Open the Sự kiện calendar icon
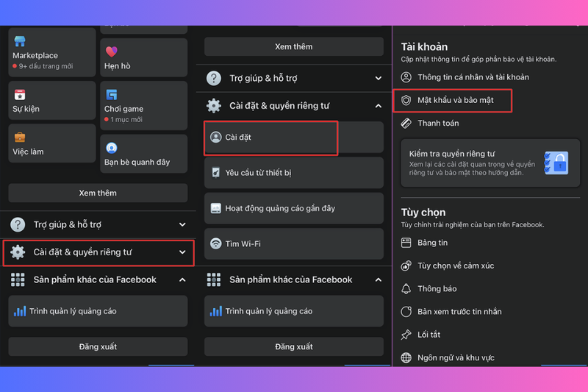Image resolution: width=588 pixels, height=392 pixels. point(20,95)
